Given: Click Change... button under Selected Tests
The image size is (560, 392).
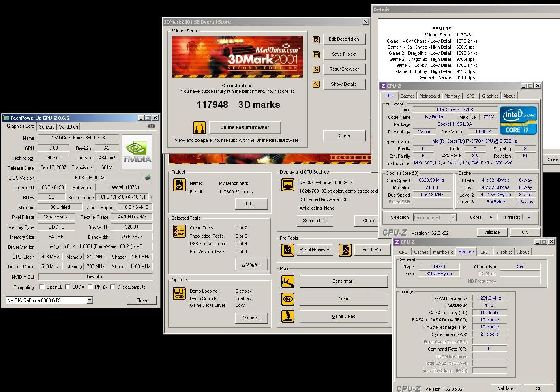Looking at the screenshot, I should [x=251, y=264].
